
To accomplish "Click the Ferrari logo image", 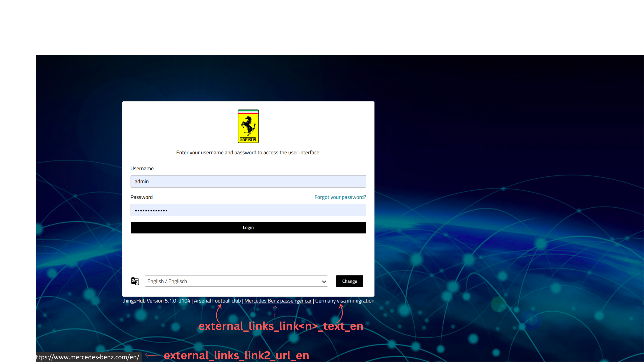I will (248, 126).
